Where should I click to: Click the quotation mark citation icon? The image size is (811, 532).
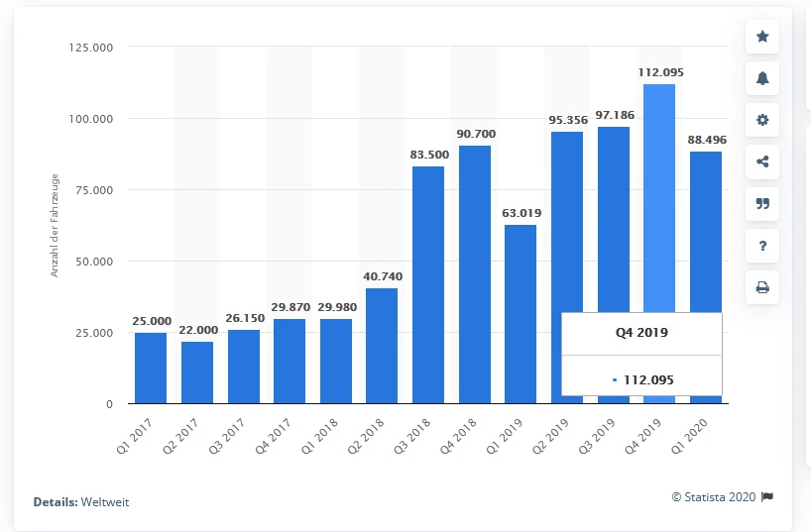[761, 204]
